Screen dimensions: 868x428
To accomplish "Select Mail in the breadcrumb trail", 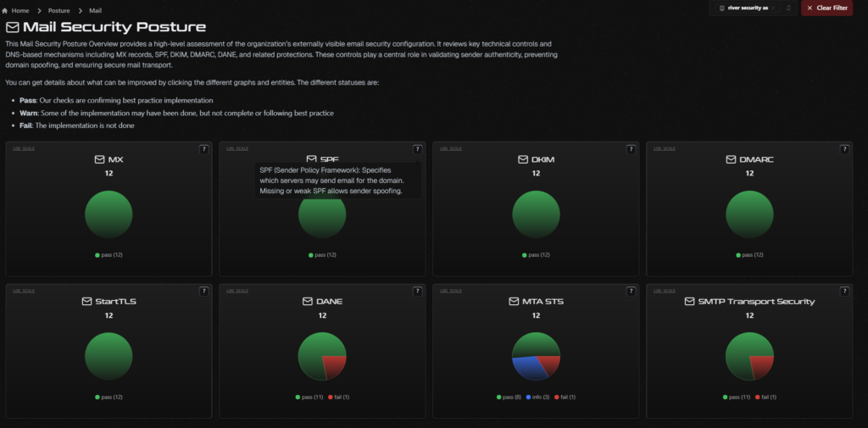I will [95, 10].
